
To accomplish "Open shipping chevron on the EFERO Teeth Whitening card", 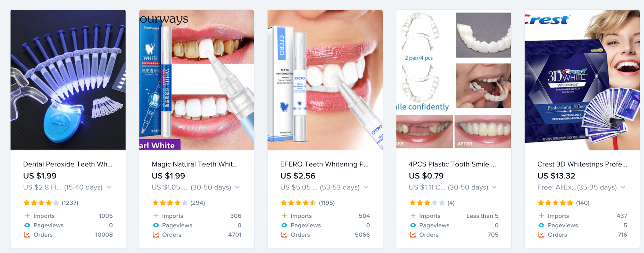I will tap(366, 187).
